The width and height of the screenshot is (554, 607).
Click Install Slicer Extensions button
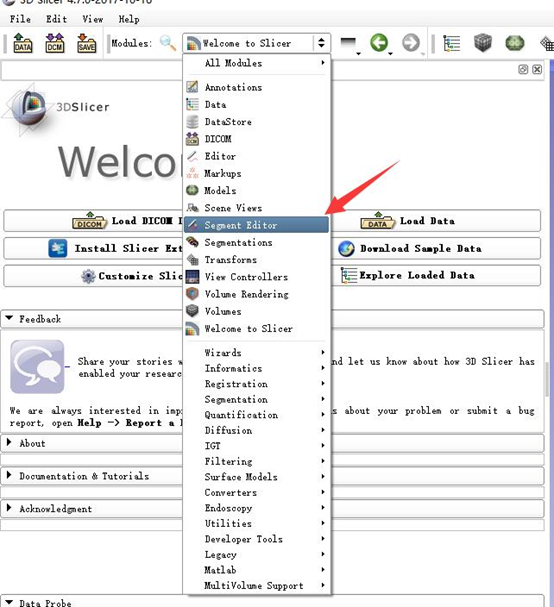point(93,249)
